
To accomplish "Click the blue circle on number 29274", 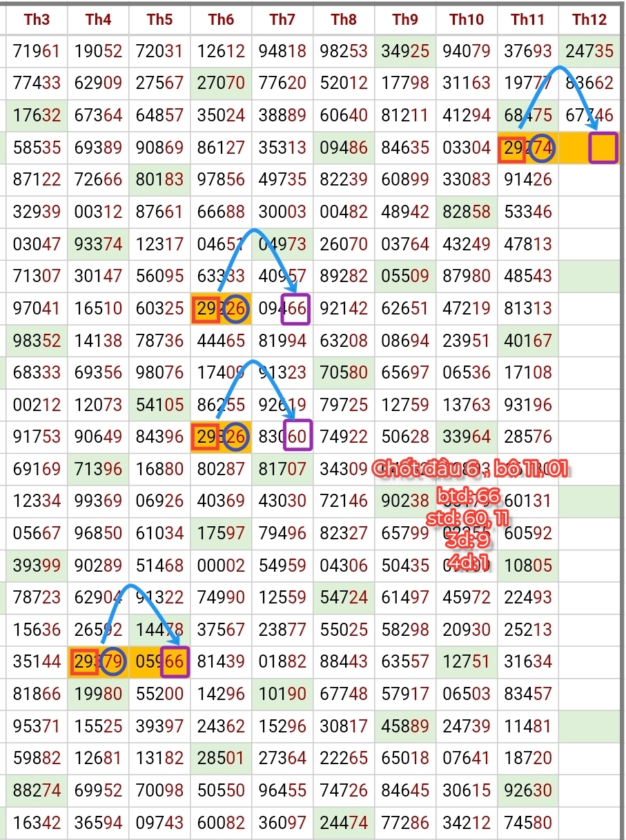I will 543,148.
